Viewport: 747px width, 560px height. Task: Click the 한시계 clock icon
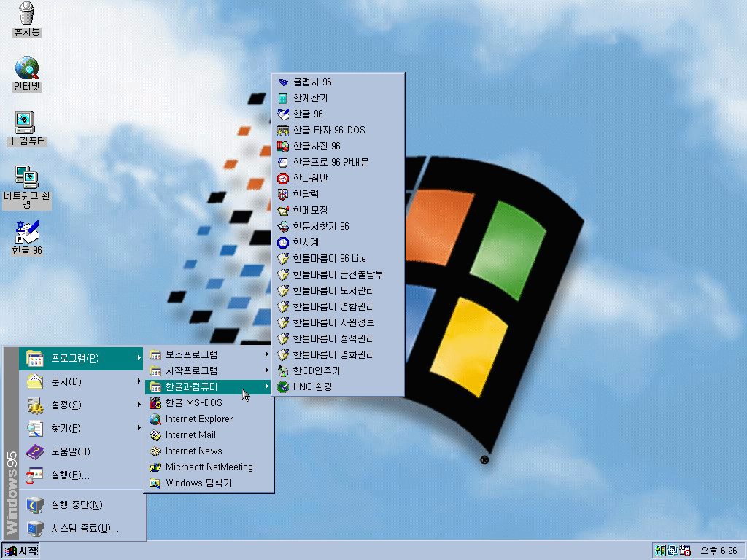[x=283, y=243]
